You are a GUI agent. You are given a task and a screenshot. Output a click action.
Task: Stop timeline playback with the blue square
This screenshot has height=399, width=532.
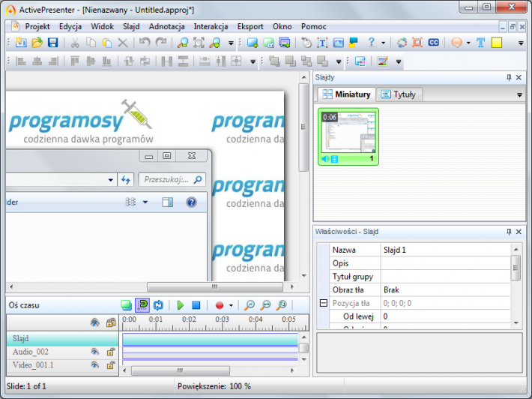click(196, 305)
